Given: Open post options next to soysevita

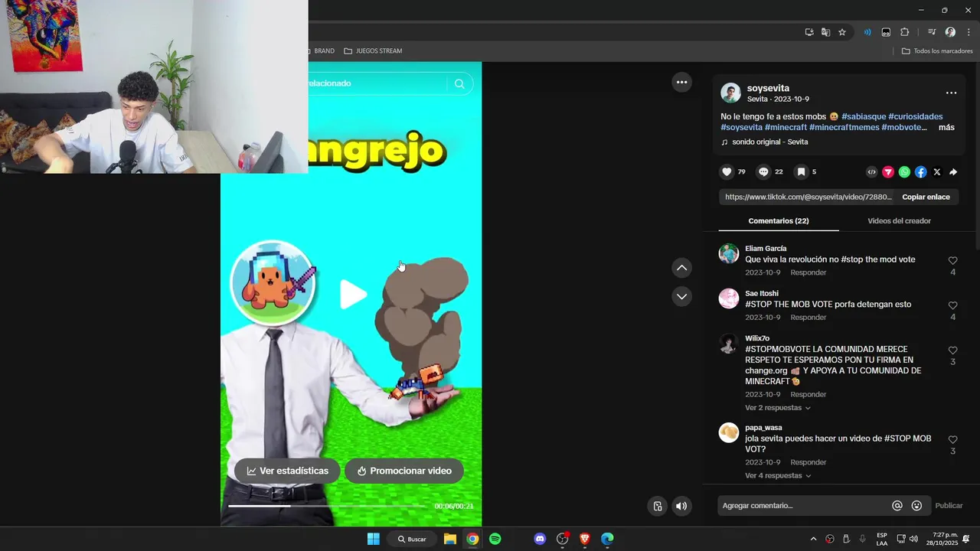Looking at the screenshot, I should [951, 93].
